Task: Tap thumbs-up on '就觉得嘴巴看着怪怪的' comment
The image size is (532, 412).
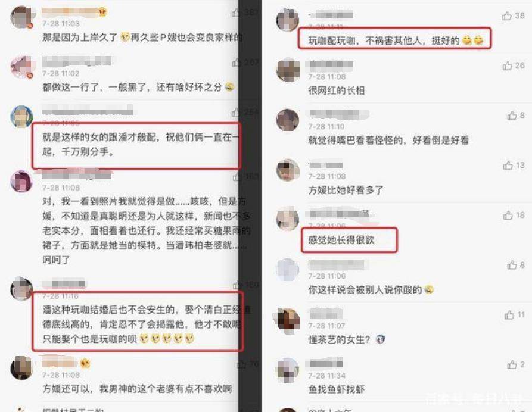Action: [x=512, y=116]
